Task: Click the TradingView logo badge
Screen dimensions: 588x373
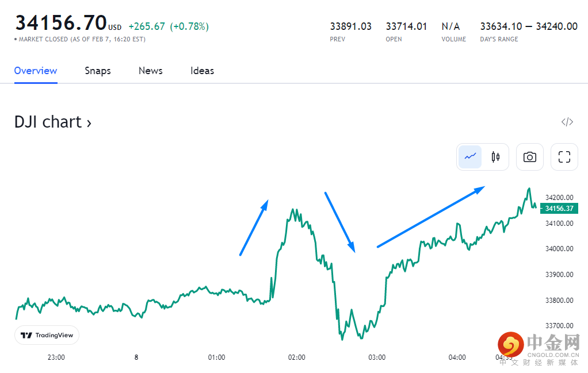Action: coord(47,335)
